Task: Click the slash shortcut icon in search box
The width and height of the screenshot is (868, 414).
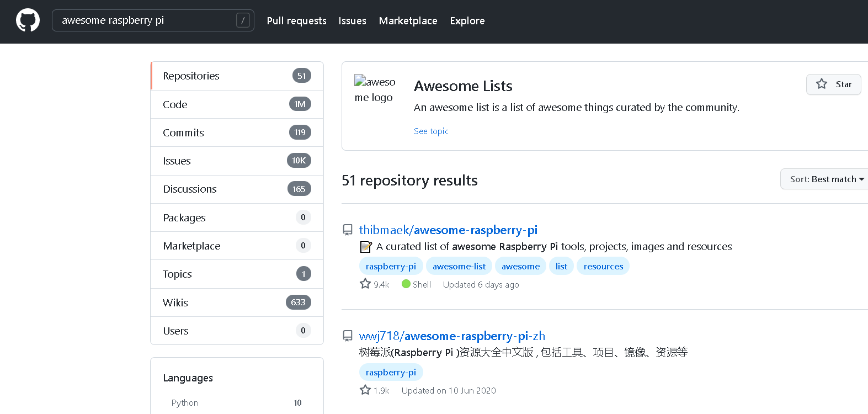Action: coord(243,20)
